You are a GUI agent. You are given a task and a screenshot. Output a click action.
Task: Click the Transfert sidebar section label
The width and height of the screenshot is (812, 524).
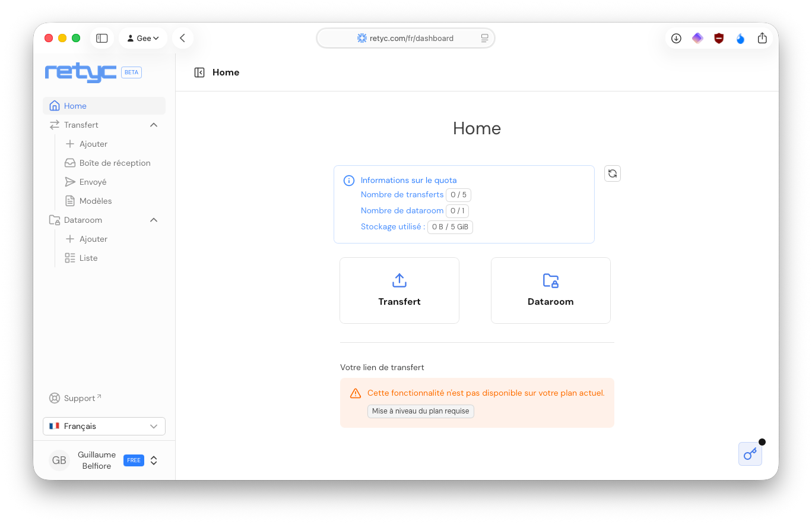pos(81,125)
